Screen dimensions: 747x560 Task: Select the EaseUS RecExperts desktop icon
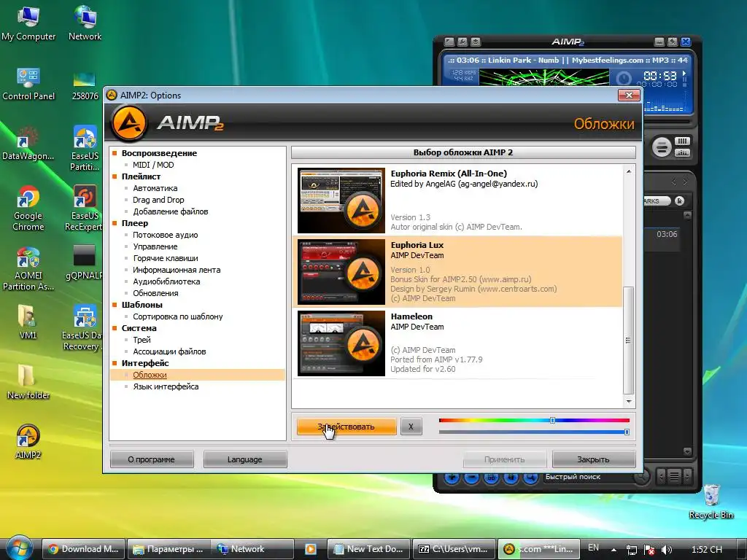pyautogui.click(x=84, y=209)
